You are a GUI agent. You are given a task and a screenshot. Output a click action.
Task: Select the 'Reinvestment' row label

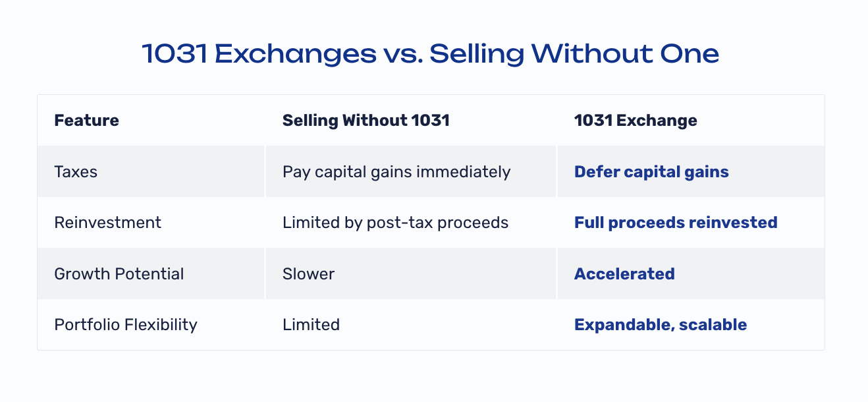[107, 223]
